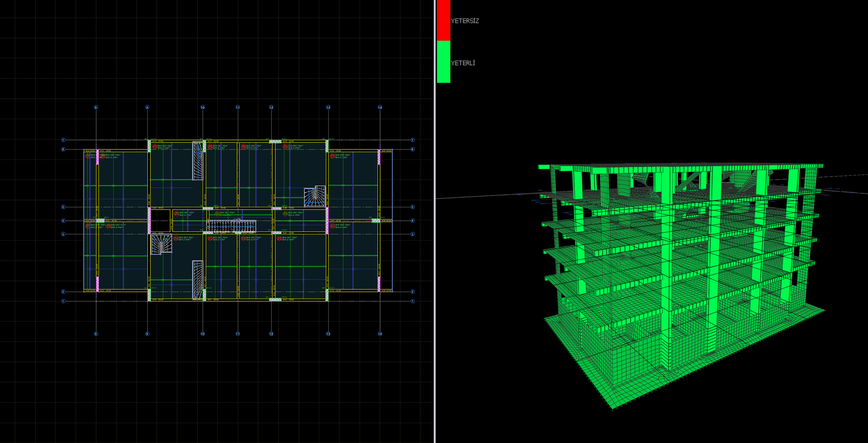Viewport: 868px width, 443px height.
Task: Pick the axis 5 bubble left of plan
Action: pos(63,207)
